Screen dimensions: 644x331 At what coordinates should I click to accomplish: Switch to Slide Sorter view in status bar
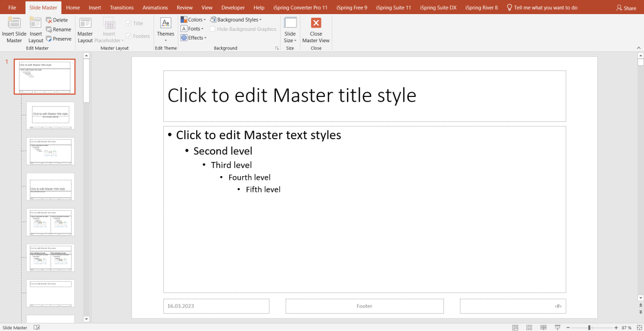(529, 327)
